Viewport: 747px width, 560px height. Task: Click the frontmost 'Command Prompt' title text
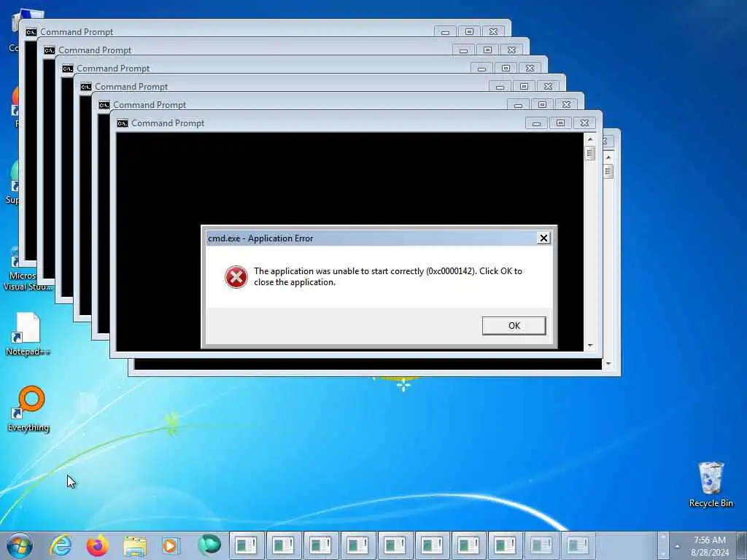coord(168,123)
